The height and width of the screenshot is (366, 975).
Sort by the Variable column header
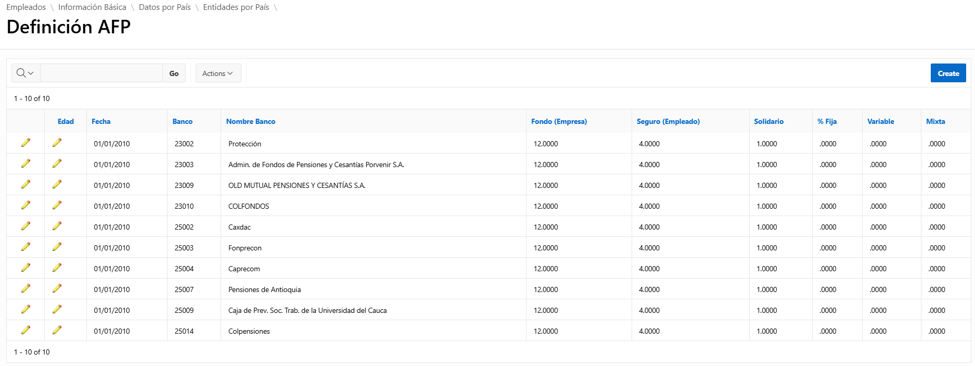coord(880,122)
